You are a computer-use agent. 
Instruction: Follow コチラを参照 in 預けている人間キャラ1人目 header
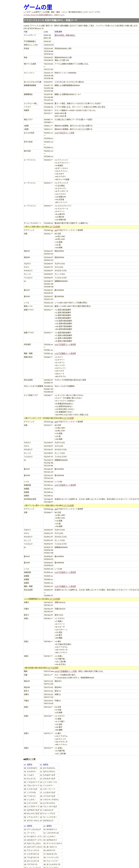click(68, 505)
